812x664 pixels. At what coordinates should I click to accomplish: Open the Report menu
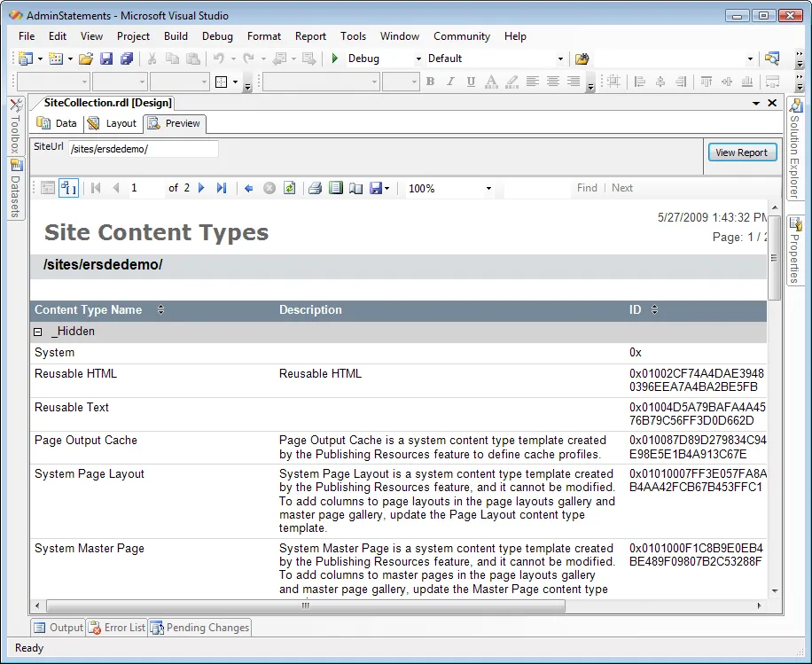click(x=310, y=36)
